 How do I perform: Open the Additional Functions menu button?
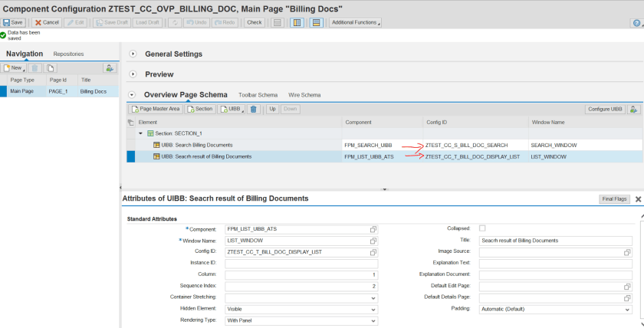[355, 22]
